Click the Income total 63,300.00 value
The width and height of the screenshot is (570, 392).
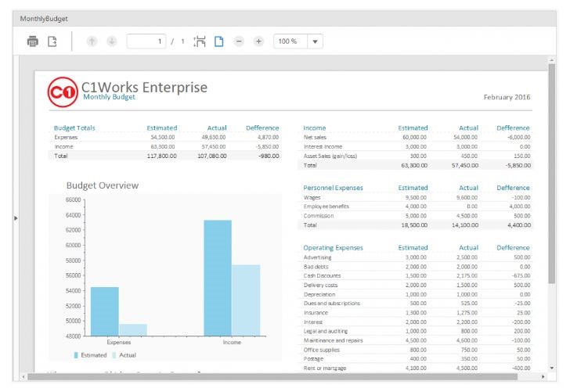coord(414,165)
